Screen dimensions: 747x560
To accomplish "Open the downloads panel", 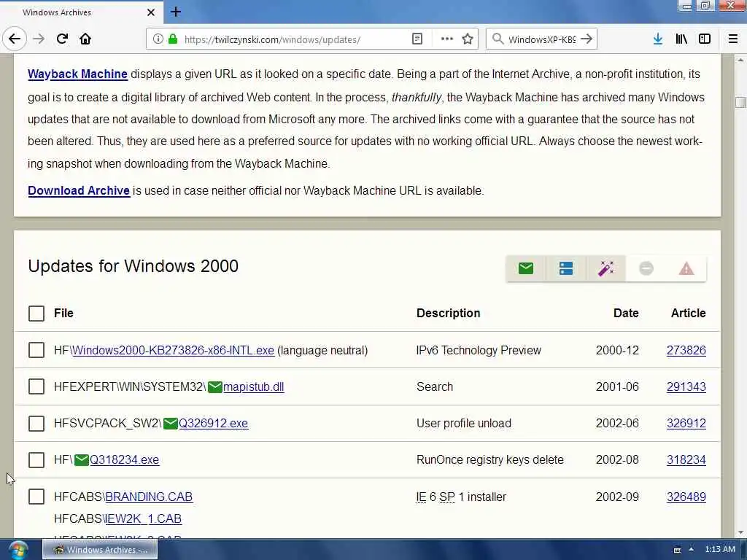I will coord(658,39).
